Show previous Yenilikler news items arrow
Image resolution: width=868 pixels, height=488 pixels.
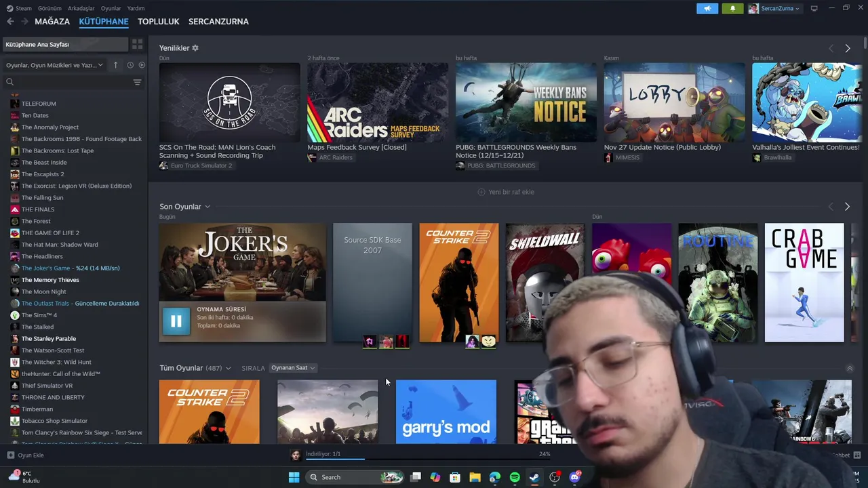831,48
